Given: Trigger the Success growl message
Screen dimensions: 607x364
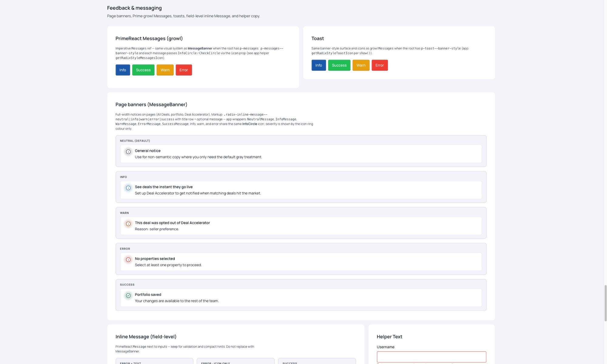Looking at the screenshot, I should point(143,70).
